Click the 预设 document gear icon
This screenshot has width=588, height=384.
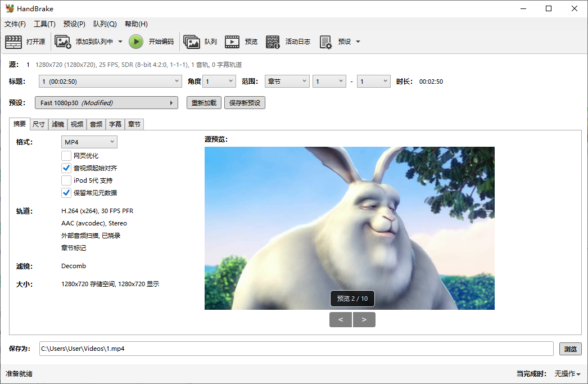point(325,42)
